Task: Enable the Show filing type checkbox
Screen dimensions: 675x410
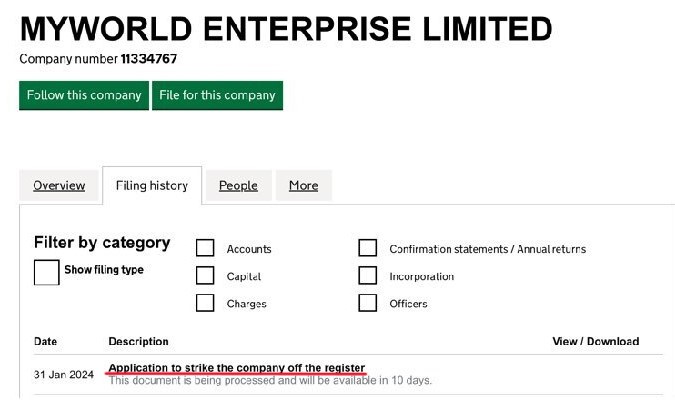Action: pyautogui.click(x=47, y=272)
